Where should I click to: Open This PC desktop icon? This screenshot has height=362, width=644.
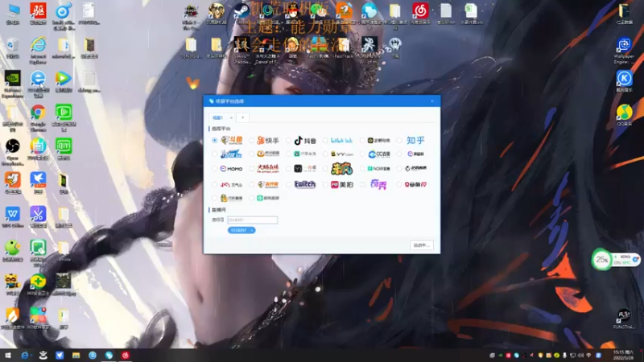(x=13, y=13)
